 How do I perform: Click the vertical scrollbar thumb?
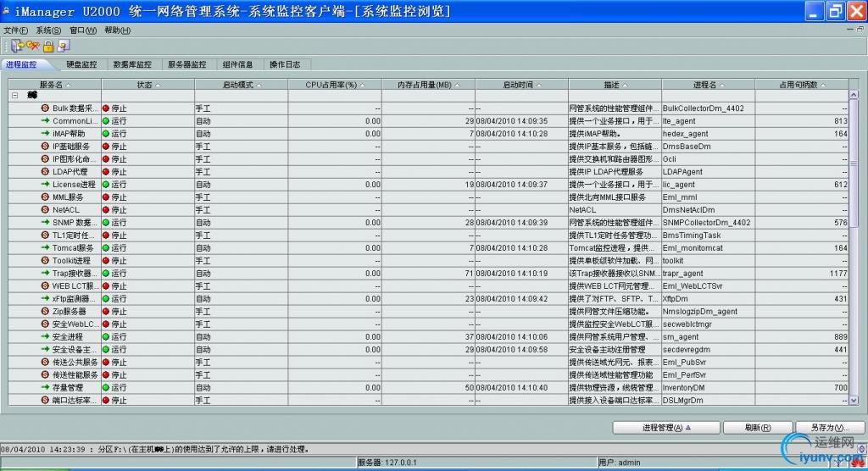tap(854, 163)
